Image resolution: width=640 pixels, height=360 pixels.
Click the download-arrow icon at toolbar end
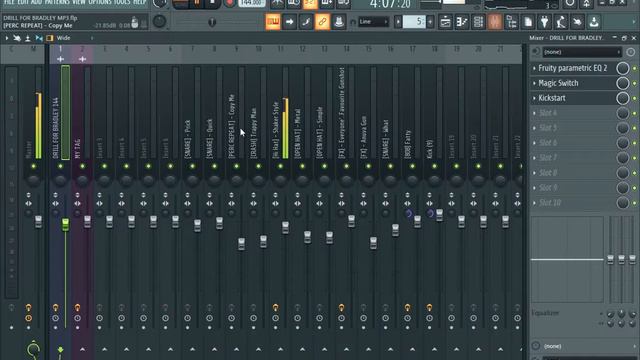[594, 22]
